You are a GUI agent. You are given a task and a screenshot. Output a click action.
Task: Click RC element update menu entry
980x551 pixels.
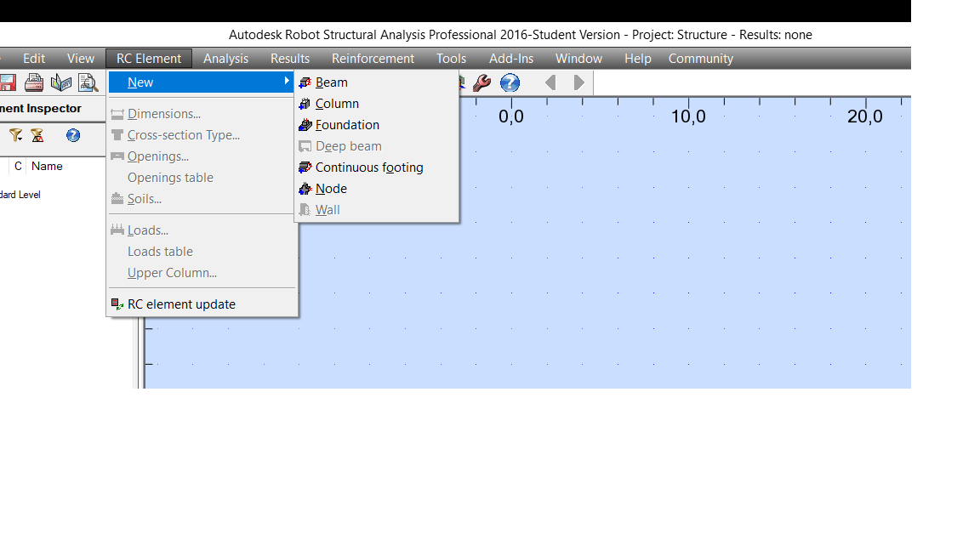(202, 304)
